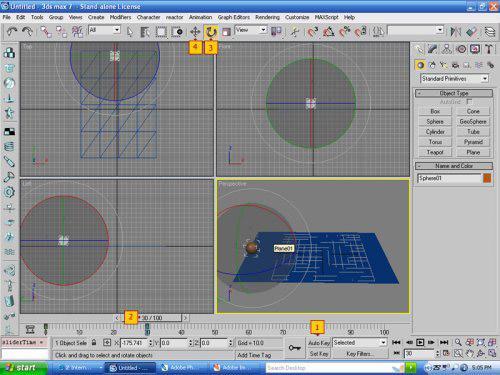
Task: Switch to the Modify panel tab
Action: pos(432,49)
